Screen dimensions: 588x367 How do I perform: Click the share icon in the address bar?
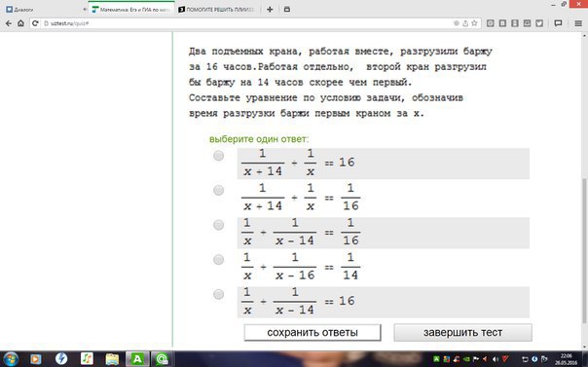click(465, 23)
